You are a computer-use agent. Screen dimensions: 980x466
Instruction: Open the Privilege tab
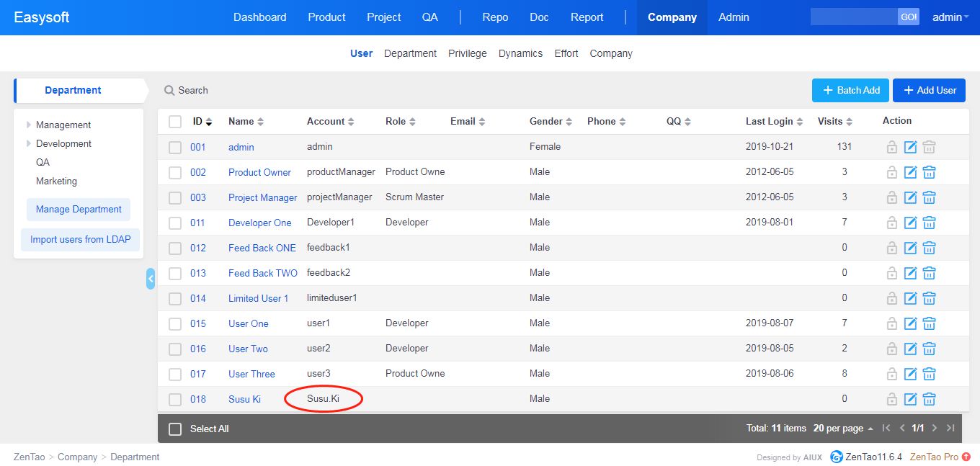pyautogui.click(x=467, y=53)
